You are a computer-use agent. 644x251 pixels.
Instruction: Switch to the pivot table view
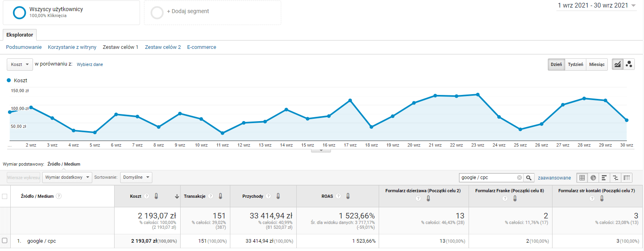(626, 178)
